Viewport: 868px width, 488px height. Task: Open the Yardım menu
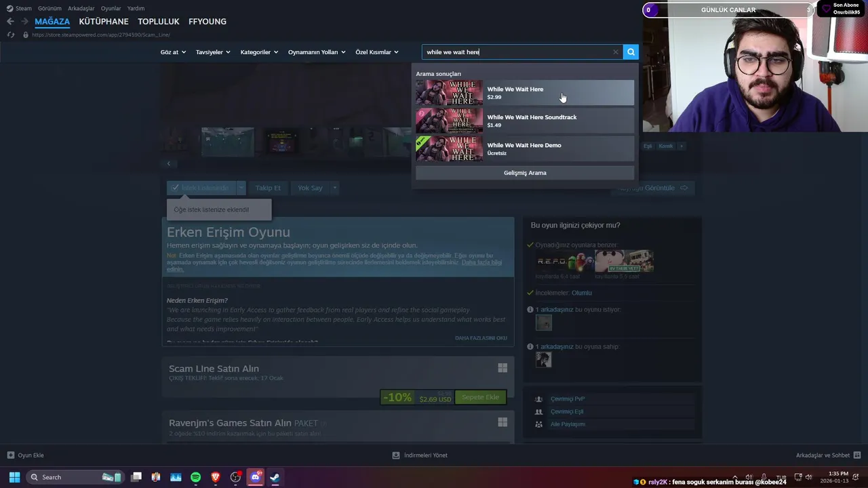click(x=136, y=8)
